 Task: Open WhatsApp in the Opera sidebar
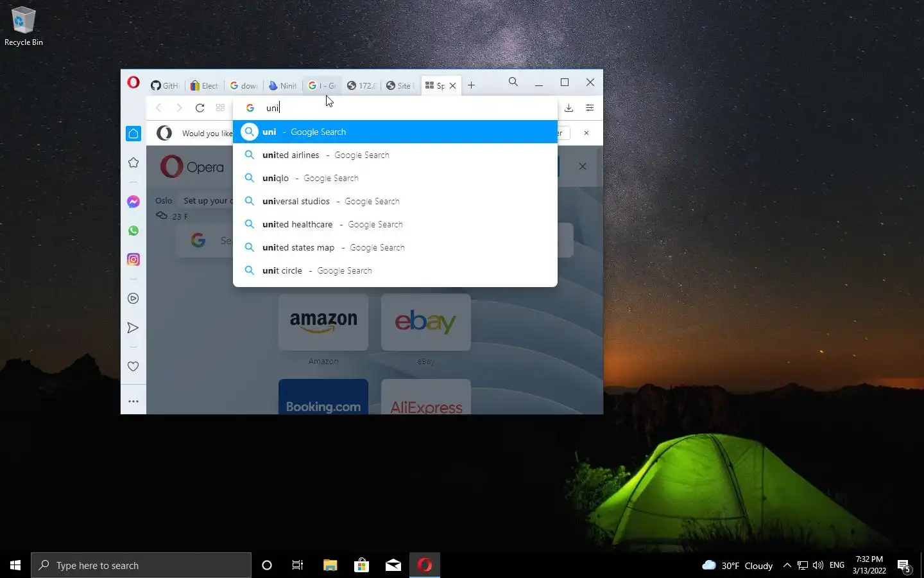[x=133, y=231]
